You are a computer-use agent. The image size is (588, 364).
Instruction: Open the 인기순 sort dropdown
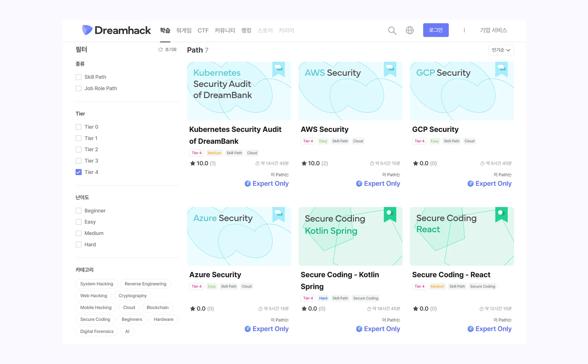coord(501,50)
